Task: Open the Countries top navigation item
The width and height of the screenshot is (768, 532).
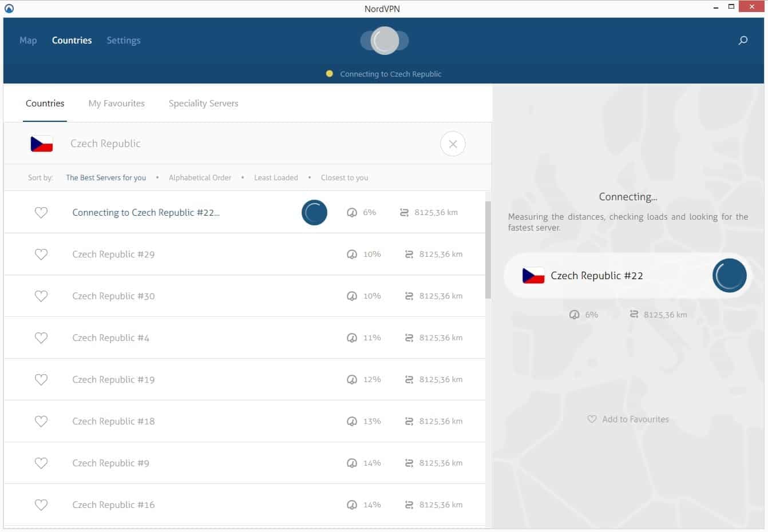Action: tap(72, 40)
